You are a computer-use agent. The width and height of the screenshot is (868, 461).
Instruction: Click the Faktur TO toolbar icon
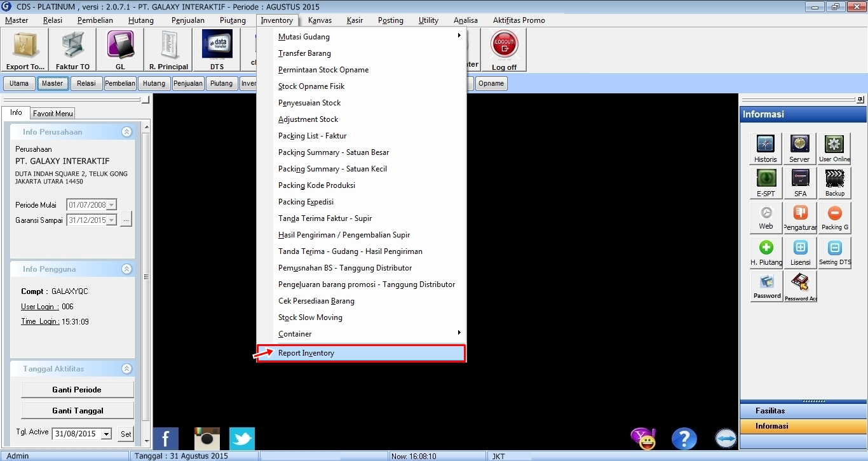pyautogui.click(x=72, y=50)
